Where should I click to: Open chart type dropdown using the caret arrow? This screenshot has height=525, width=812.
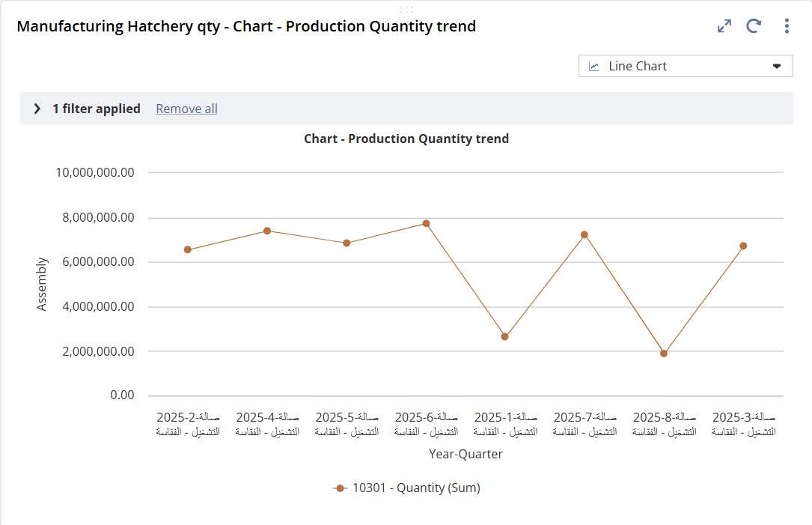[777, 66]
